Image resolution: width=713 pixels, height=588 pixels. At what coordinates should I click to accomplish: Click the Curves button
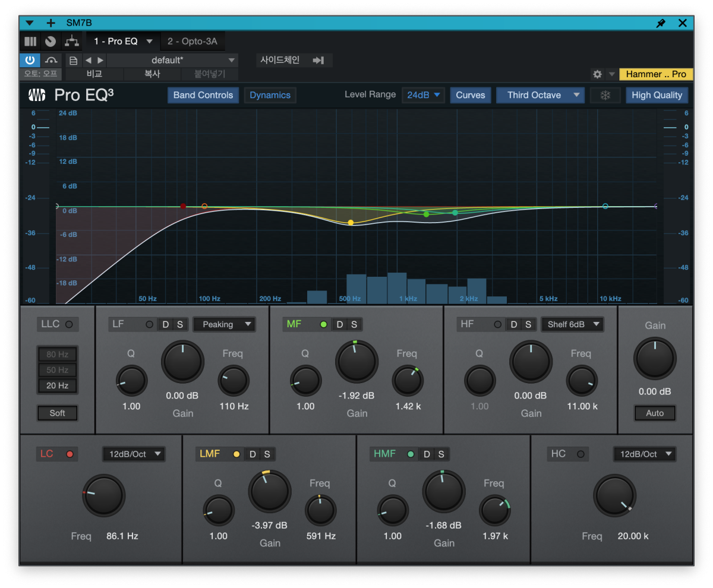(470, 95)
